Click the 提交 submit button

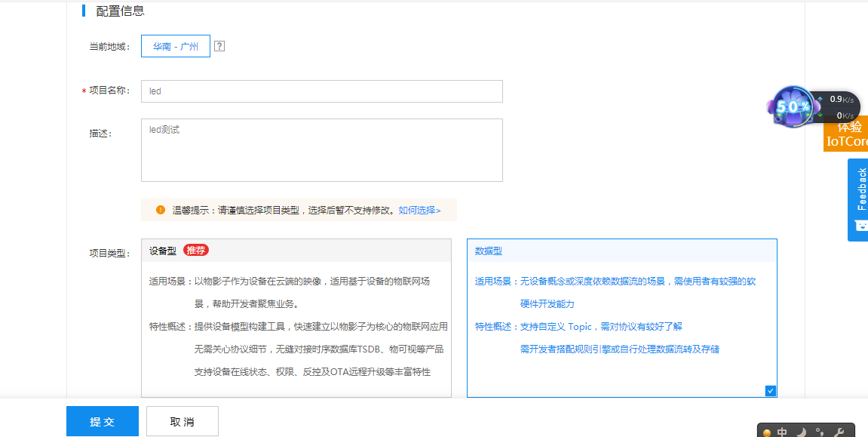point(102,421)
